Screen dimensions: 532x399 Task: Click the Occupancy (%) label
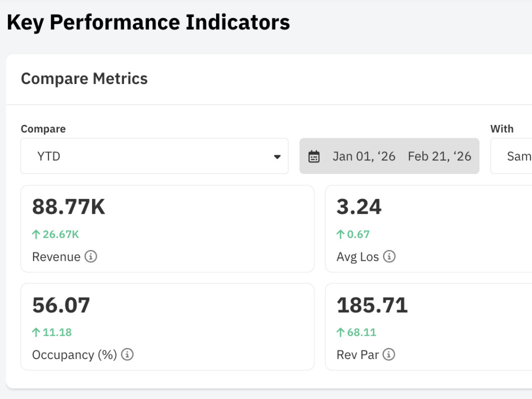pos(74,355)
